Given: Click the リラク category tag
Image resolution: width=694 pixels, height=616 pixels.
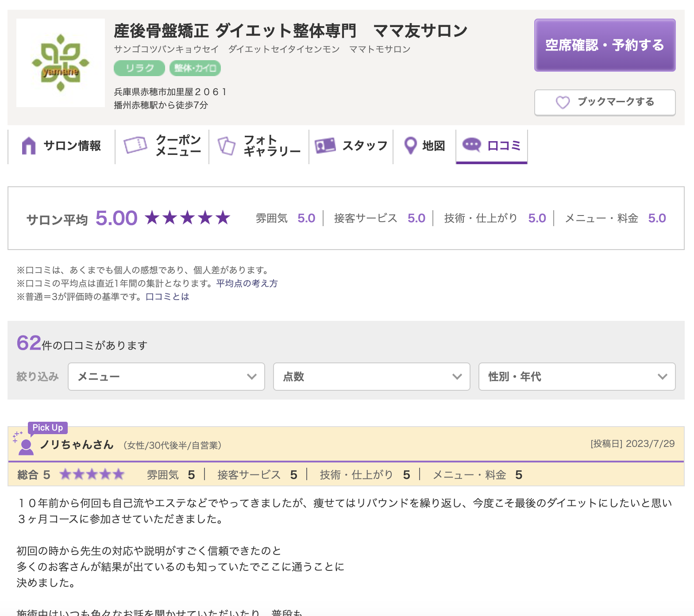Looking at the screenshot, I should (139, 68).
